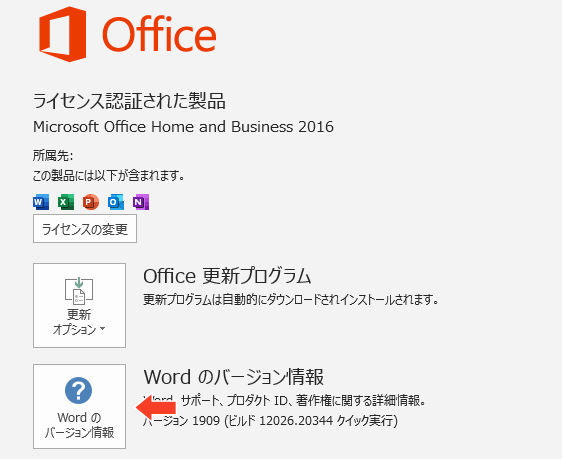Expand the 更新オプション dropdown arrow

pos(103,329)
